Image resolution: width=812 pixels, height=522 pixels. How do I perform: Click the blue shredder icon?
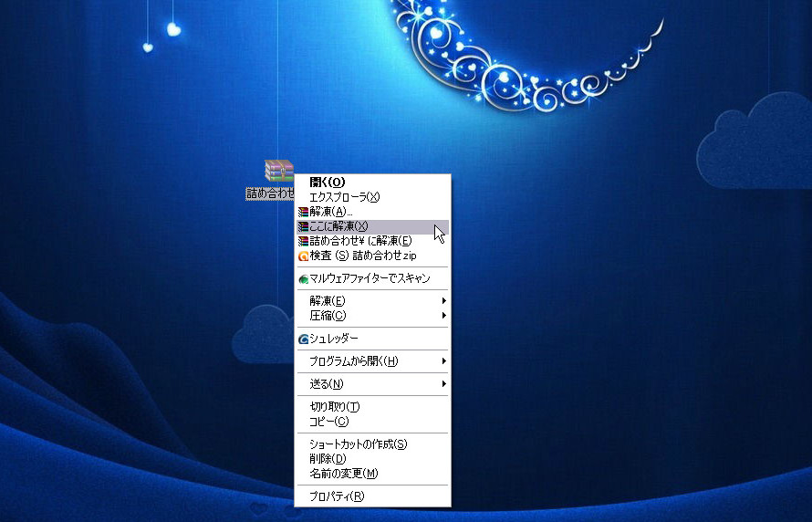pyautogui.click(x=304, y=339)
